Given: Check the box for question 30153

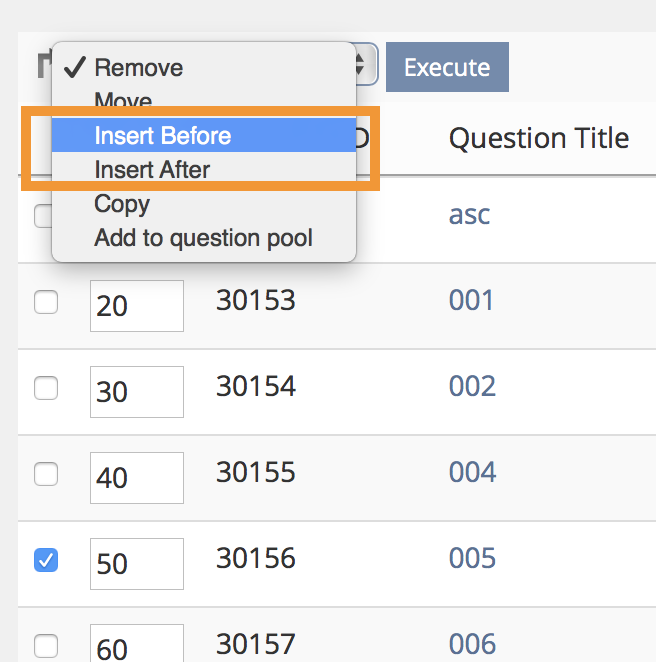Looking at the screenshot, I should coord(46,303).
